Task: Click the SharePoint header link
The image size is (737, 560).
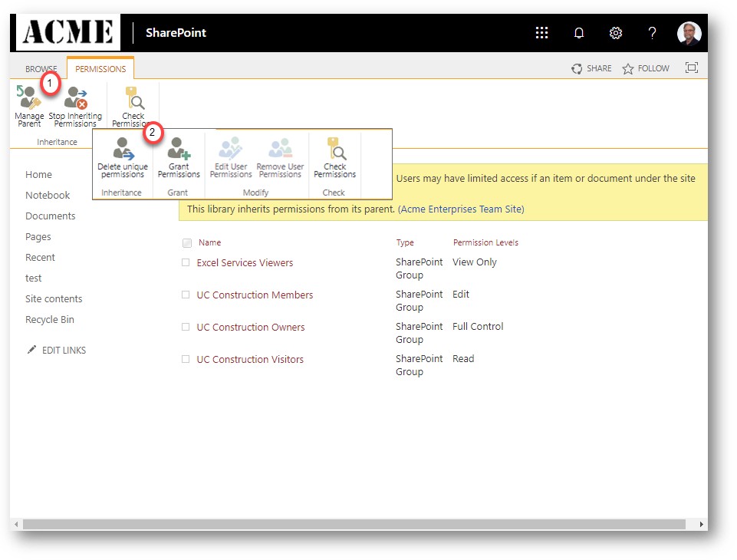Action: (176, 32)
